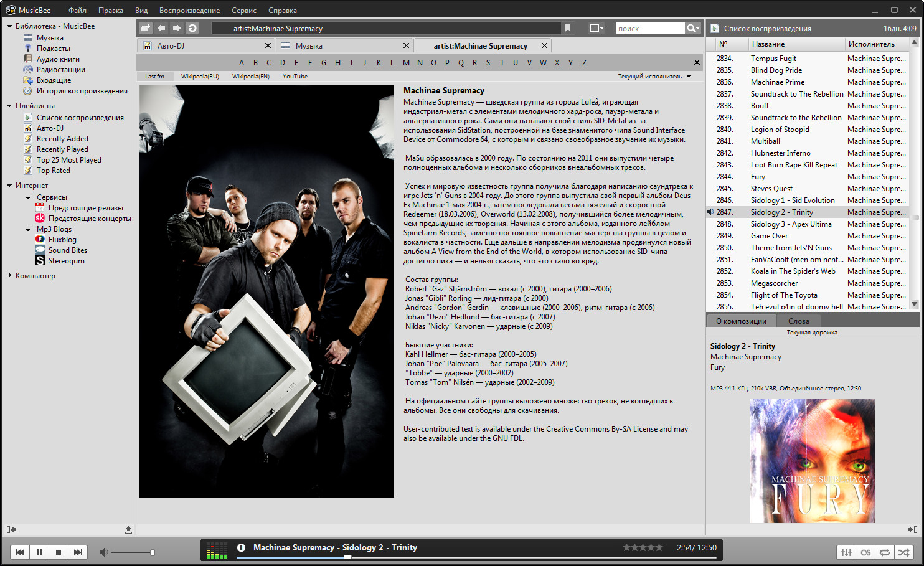Open Stereogum blog
This screenshot has height=566, width=924.
coord(66,261)
